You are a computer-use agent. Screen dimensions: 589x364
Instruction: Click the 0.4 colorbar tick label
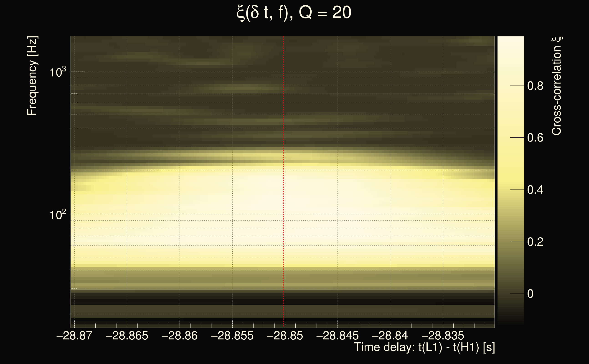tap(535, 190)
